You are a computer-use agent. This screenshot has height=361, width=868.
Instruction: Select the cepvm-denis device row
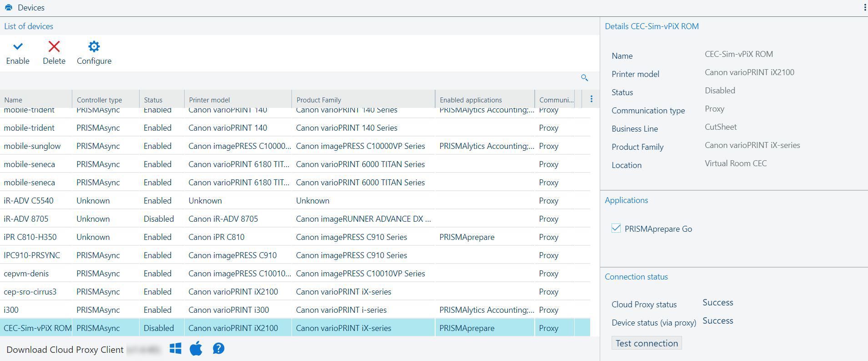click(295, 274)
